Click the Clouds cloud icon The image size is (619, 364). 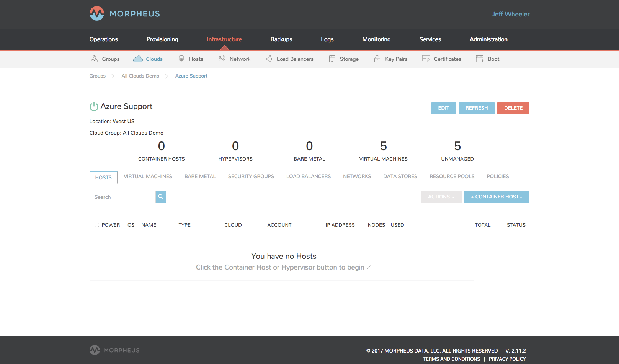(x=138, y=59)
